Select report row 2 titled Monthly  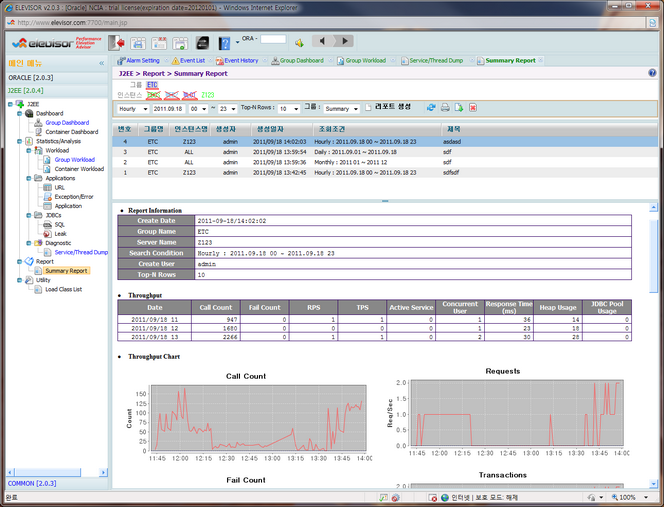pyautogui.click(x=385, y=162)
